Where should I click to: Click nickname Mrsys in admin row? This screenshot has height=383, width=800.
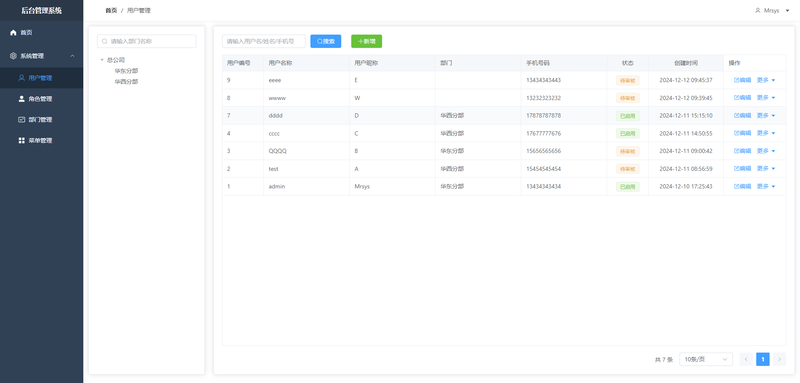(362, 187)
